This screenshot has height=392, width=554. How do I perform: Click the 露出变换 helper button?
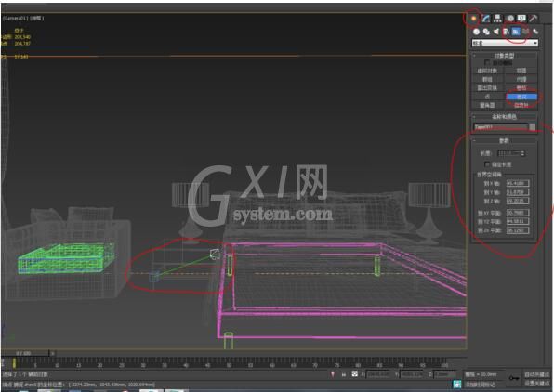pos(488,88)
